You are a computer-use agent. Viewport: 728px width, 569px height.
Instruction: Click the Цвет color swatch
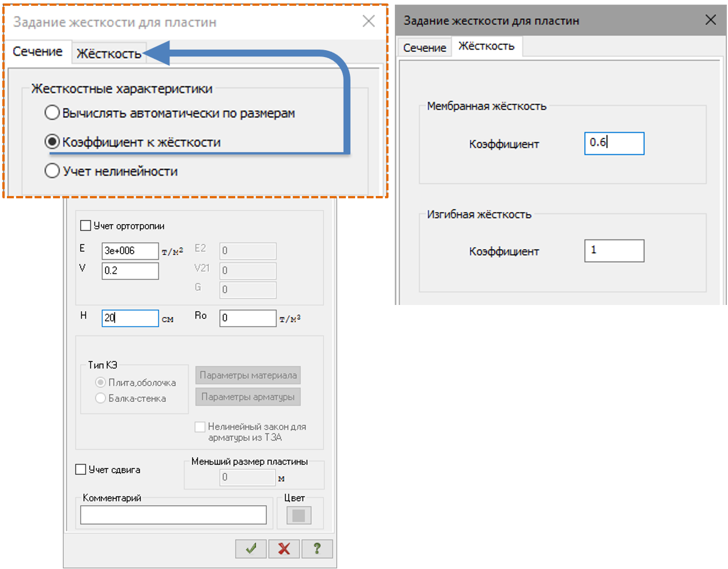[299, 515]
